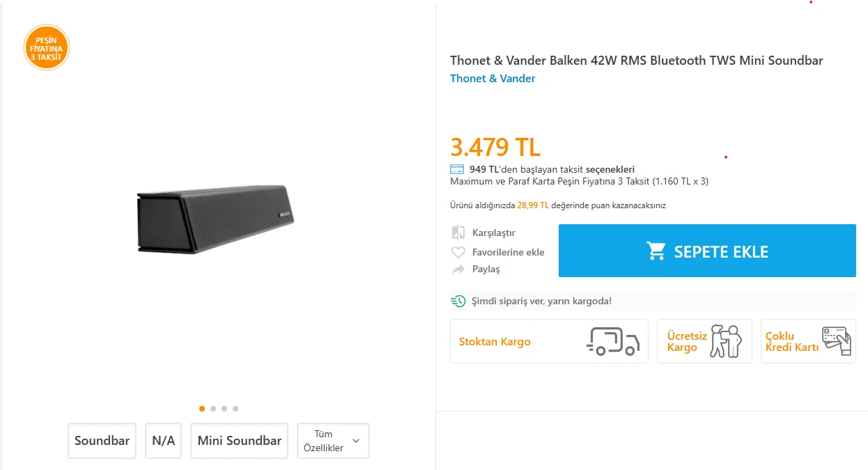Click the fast-shipping clock icon
The width and height of the screenshot is (868, 470).
tap(458, 301)
